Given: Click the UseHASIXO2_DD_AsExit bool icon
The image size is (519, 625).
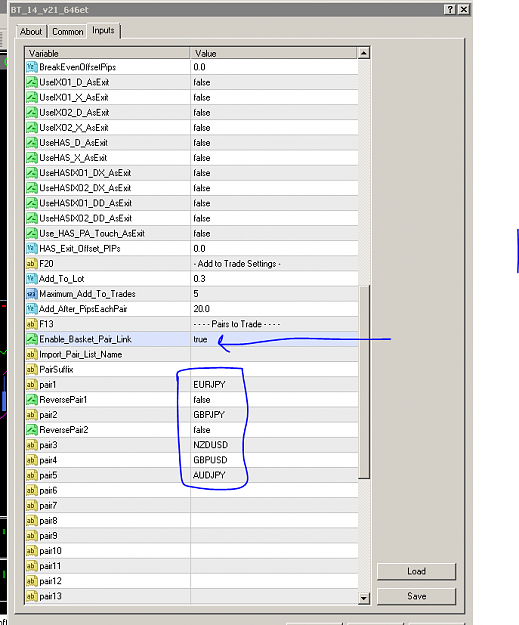Looking at the screenshot, I should (x=31, y=218).
